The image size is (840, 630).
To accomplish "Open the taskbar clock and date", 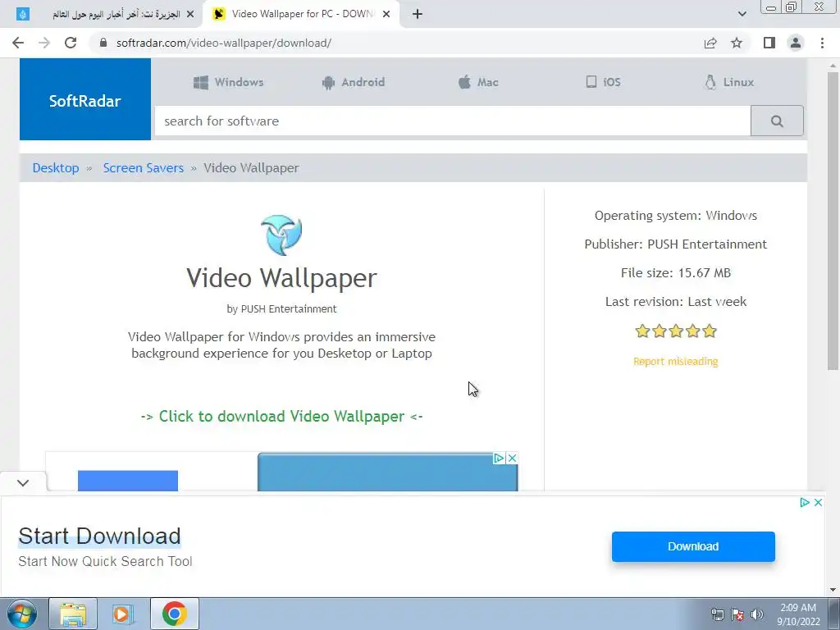I will (x=798, y=614).
